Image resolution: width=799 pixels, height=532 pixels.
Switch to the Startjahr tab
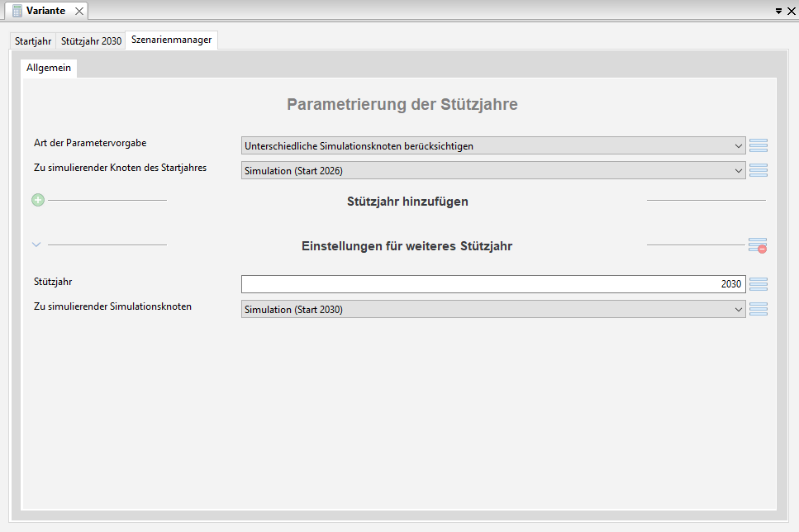[33, 41]
